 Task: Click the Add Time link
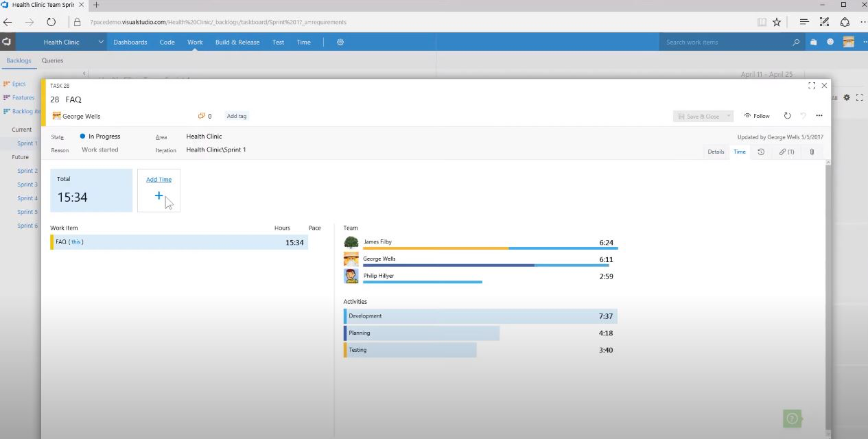159,179
